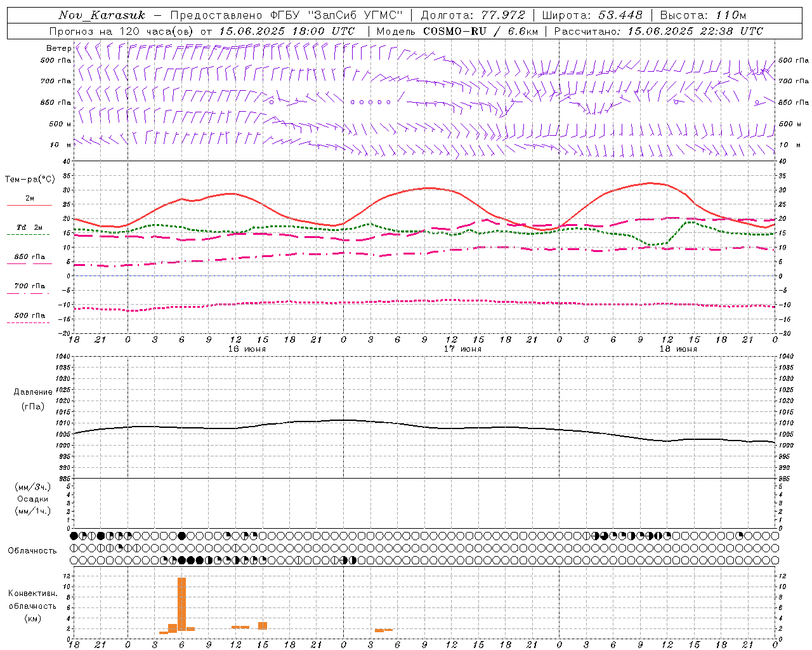Click the (гПа) unit label under Давление
The width and height of the screenshot is (812, 650).
click(x=33, y=407)
